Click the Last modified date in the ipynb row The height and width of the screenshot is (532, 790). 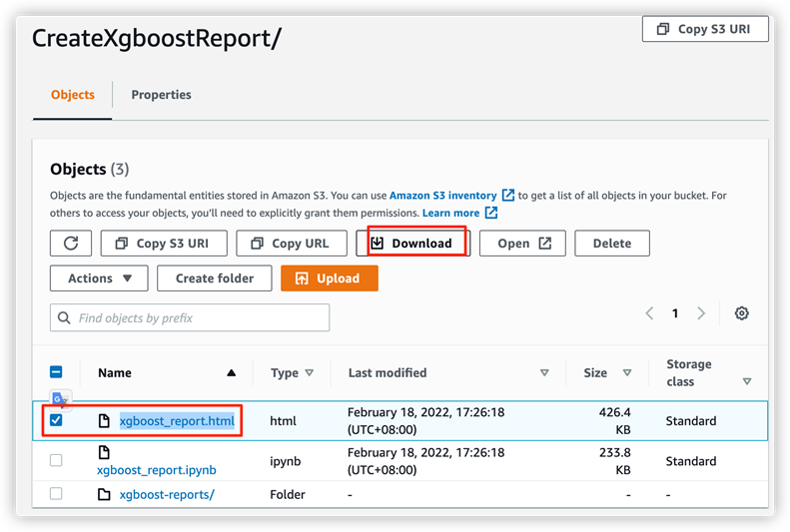click(x=425, y=461)
